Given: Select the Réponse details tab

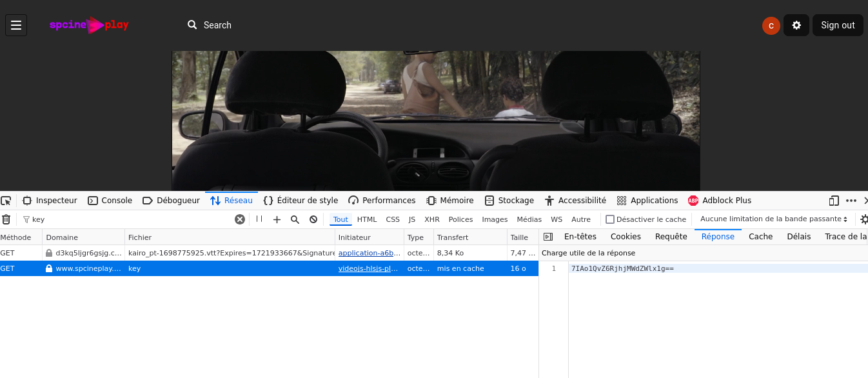Looking at the screenshot, I should (x=718, y=237).
